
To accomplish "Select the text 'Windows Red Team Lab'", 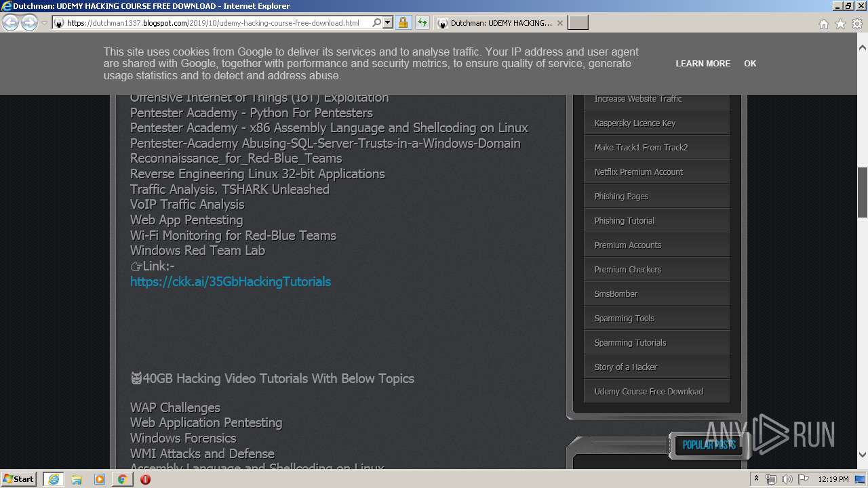I will [197, 251].
